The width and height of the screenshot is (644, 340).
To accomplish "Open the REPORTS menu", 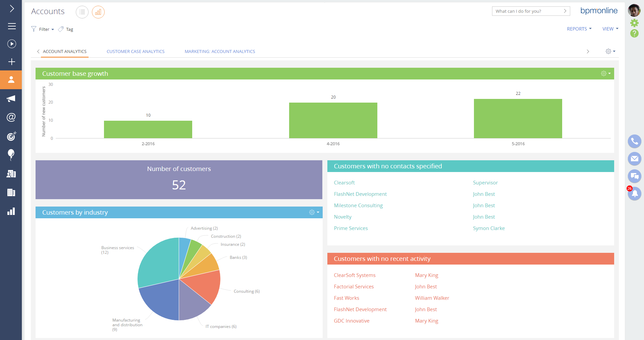I will (579, 29).
